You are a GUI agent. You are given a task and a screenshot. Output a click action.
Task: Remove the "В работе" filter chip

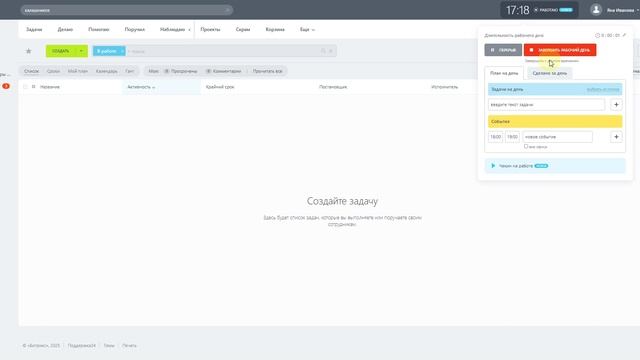tap(122, 51)
